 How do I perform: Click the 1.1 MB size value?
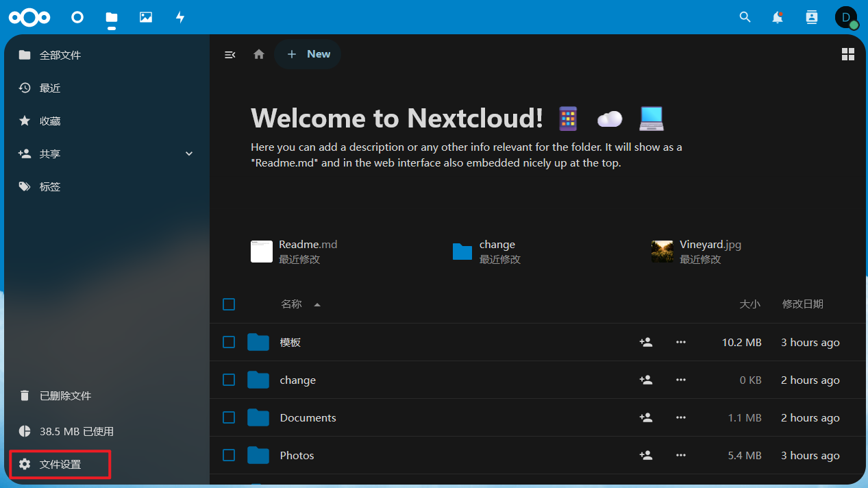[745, 417]
